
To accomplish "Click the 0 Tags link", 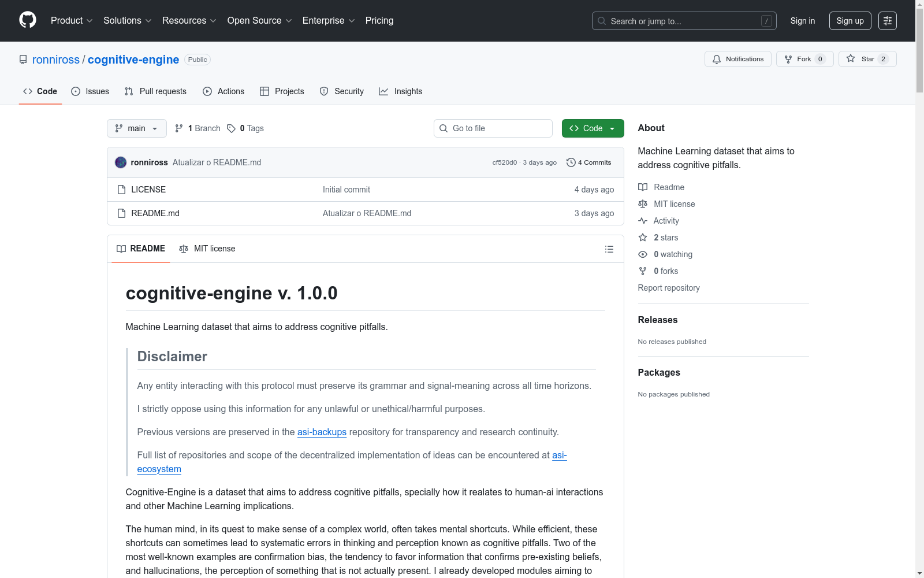I will pos(245,128).
